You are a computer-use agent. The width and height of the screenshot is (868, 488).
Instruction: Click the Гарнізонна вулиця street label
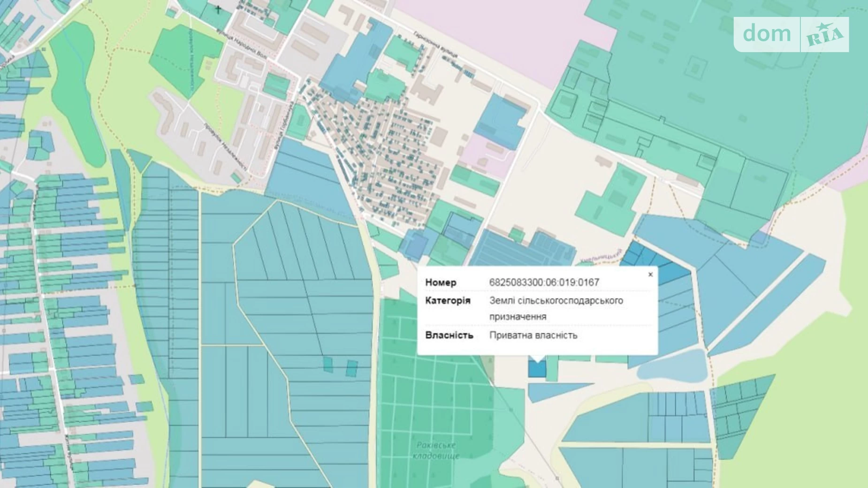tap(435, 46)
